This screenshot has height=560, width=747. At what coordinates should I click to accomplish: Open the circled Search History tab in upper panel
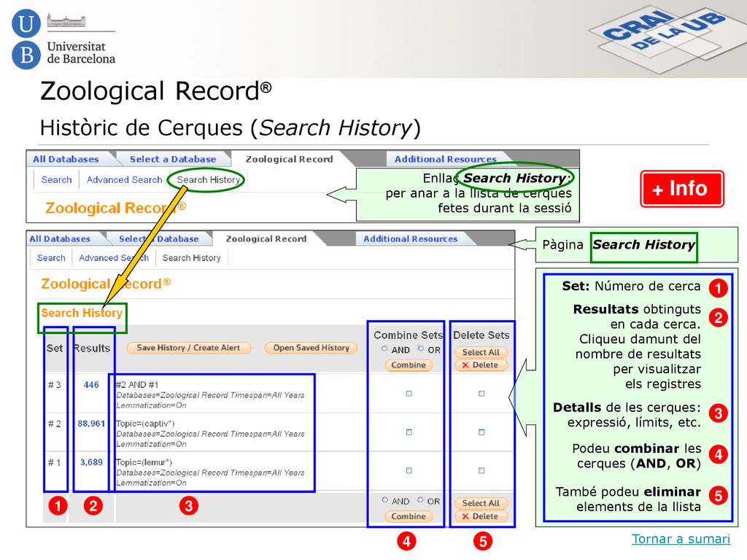click(x=208, y=179)
